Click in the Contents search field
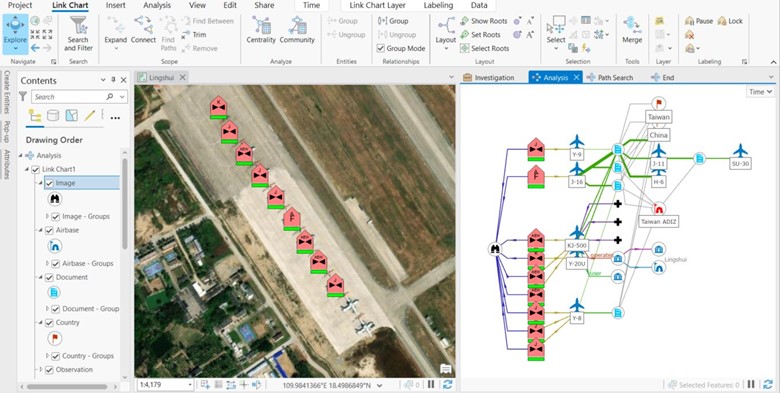This screenshot has height=393, width=780. click(70, 97)
